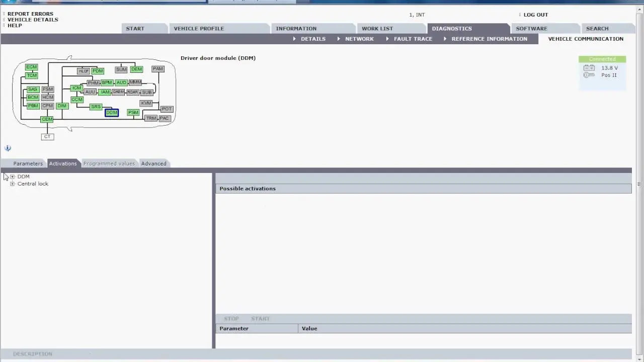Select the TCM module in the diagram
This screenshot has width=644, height=362.
click(31, 75)
